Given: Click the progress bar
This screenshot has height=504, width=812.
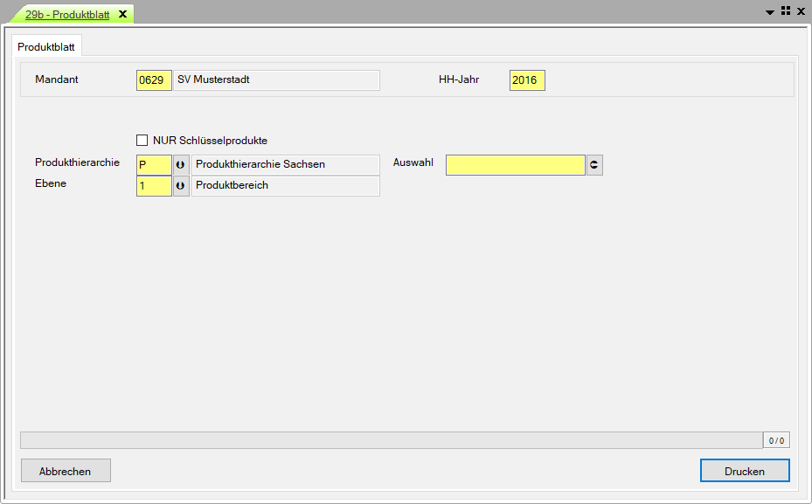Looking at the screenshot, I should (x=391, y=440).
